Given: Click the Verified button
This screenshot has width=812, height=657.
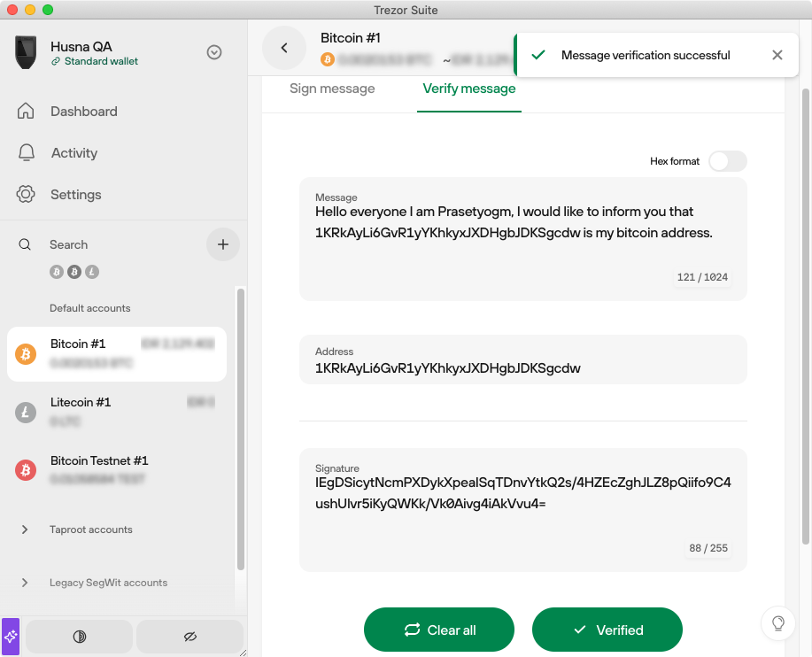Looking at the screenshot, I should (607, 630).
